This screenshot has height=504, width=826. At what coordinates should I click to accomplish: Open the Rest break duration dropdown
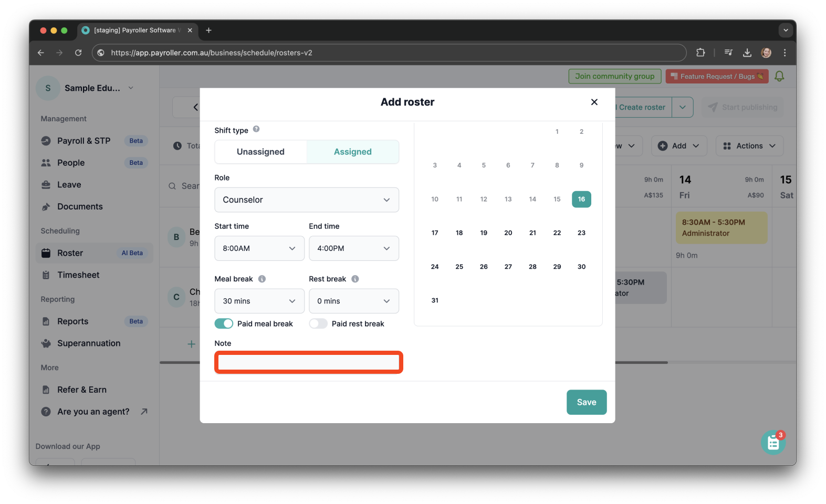[x=354, y=301]
